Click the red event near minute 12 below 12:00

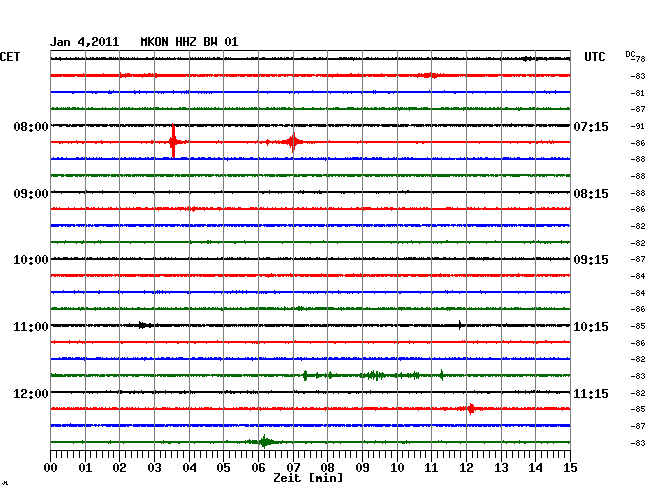[x=471, y=409]
